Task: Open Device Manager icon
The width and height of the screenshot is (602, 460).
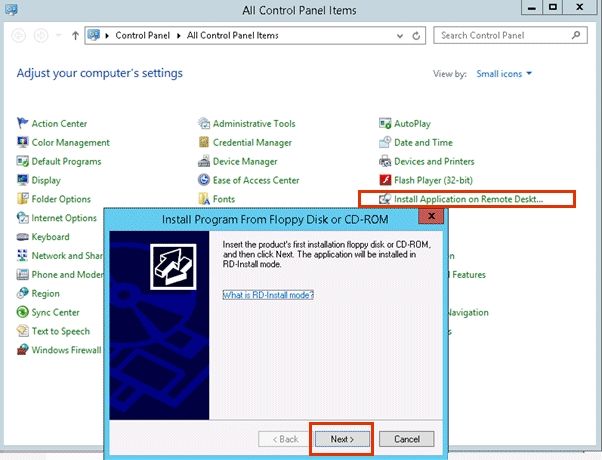Action: point(203,161)
